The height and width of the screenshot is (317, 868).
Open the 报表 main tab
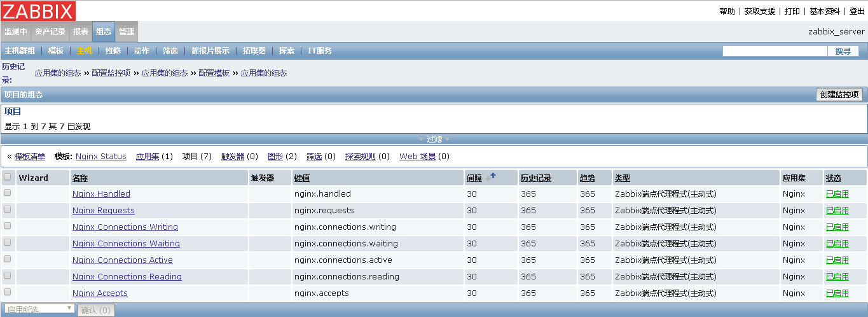(x=81, y=32)
